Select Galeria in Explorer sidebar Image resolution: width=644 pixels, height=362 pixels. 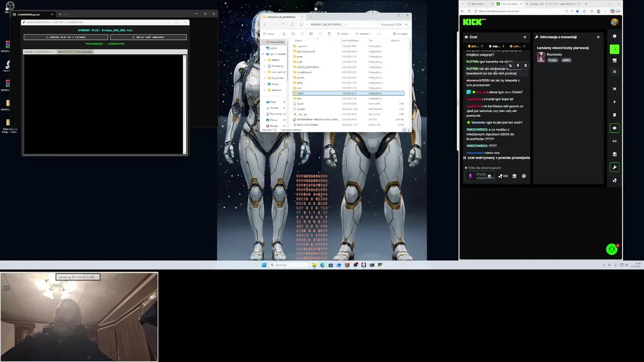(x=274, y=48)
